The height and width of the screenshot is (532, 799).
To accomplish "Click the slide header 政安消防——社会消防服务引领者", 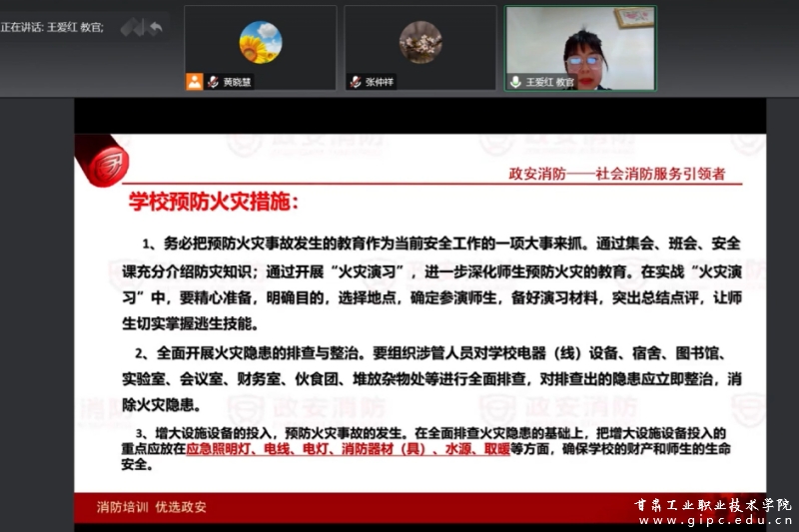I will click(616, 174).
